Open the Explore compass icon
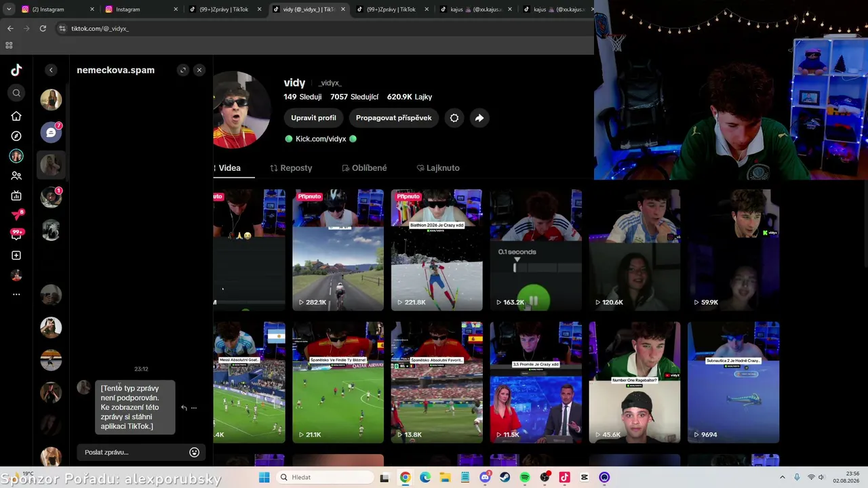Screen dimensions: 868x488 tap(16, 136)
